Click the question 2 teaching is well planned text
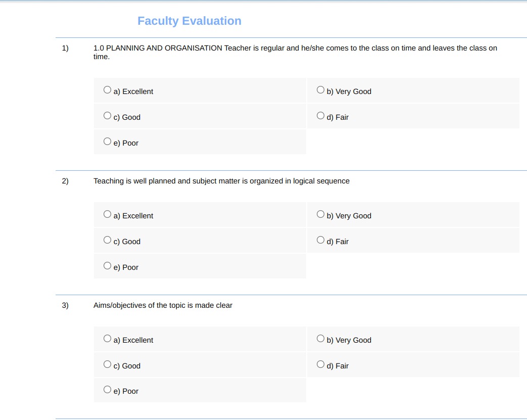 tap(221, 181)
